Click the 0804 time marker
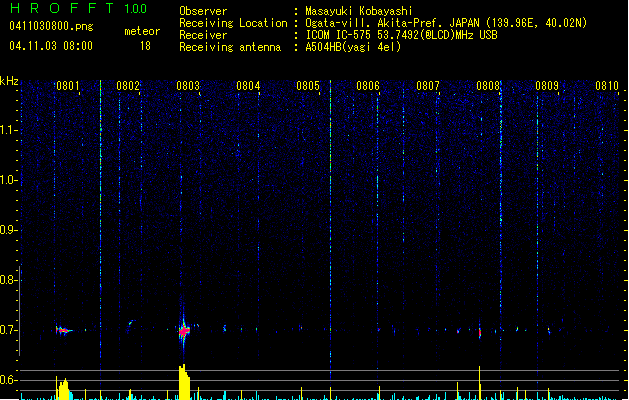This screenshot has width=629, height=400. (x=248, y=86)
